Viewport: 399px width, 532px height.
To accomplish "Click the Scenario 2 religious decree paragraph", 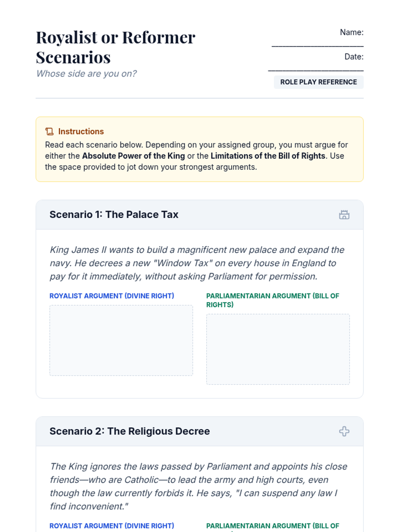I will click(x=199, y=486).
